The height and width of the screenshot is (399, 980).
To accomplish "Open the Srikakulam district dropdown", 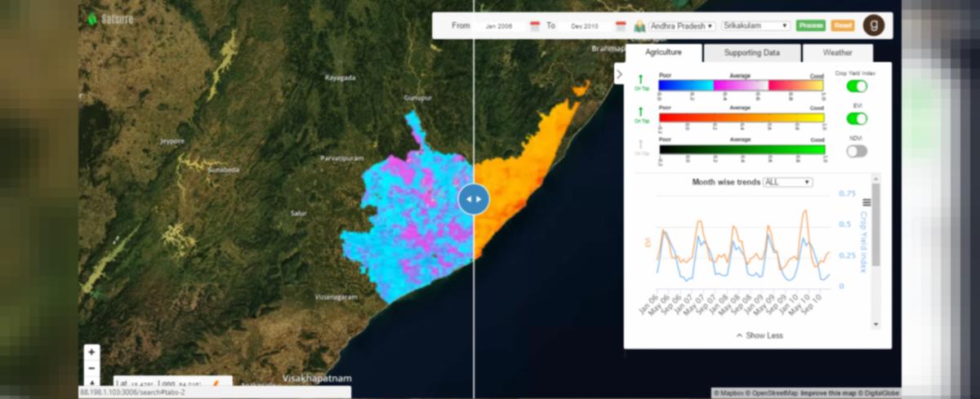I will click(x=755, y=26).
